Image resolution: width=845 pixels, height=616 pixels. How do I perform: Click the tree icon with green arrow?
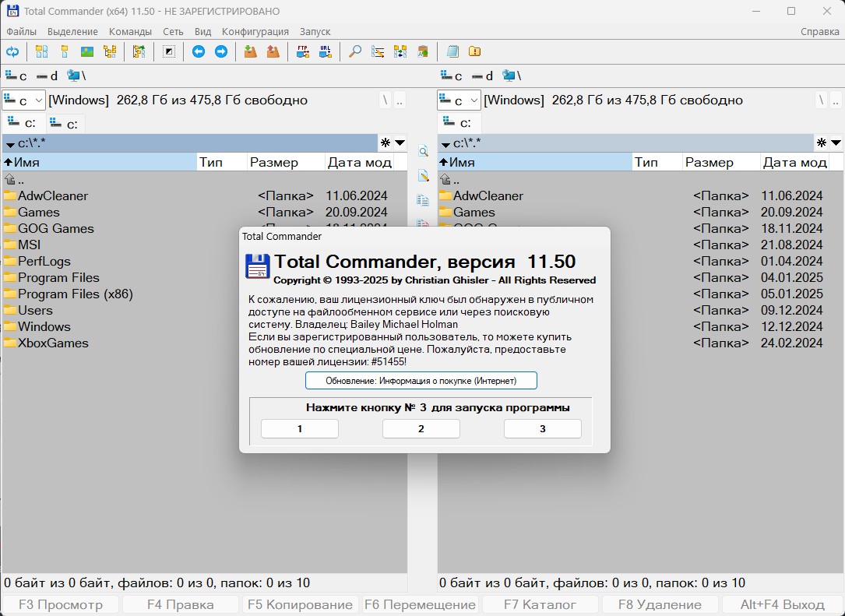coord(139,51)
